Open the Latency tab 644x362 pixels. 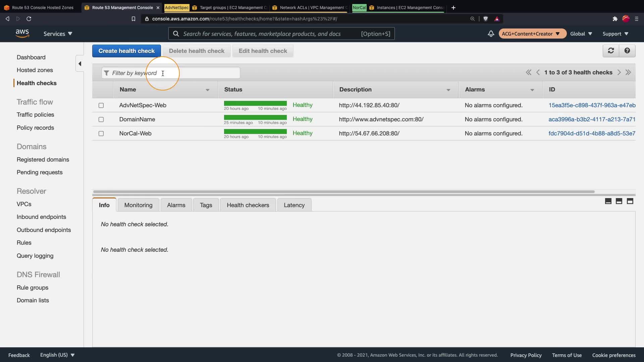294,205
